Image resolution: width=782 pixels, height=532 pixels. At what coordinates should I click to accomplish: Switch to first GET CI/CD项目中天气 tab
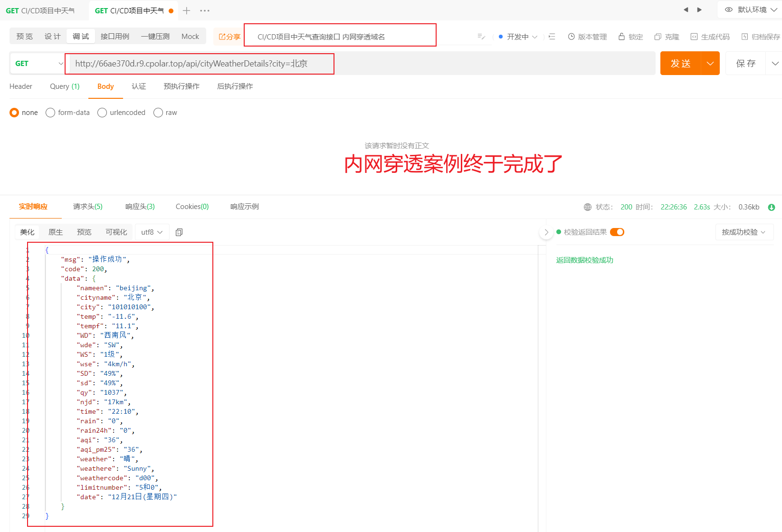[40, 10]
